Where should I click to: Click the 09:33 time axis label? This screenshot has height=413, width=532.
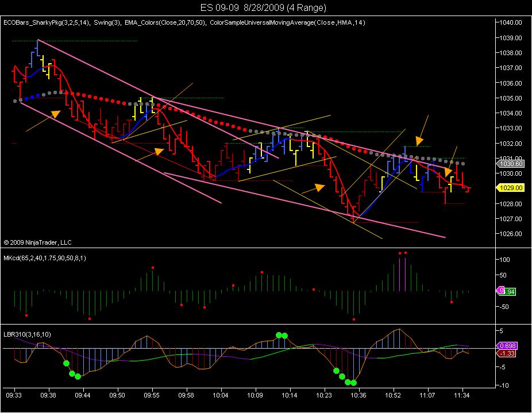point(14,395)
